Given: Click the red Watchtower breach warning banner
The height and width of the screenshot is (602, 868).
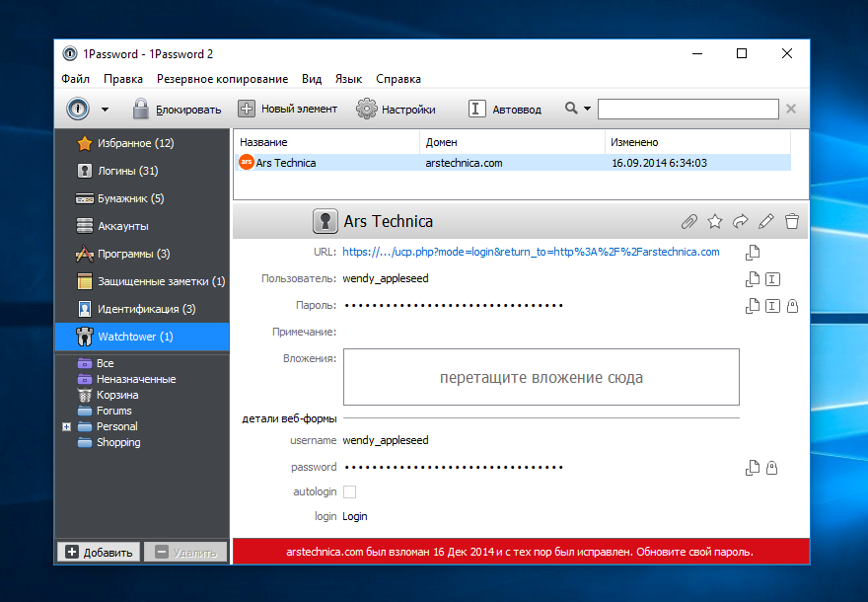Looking at the screenshot, I should [521, 552].
